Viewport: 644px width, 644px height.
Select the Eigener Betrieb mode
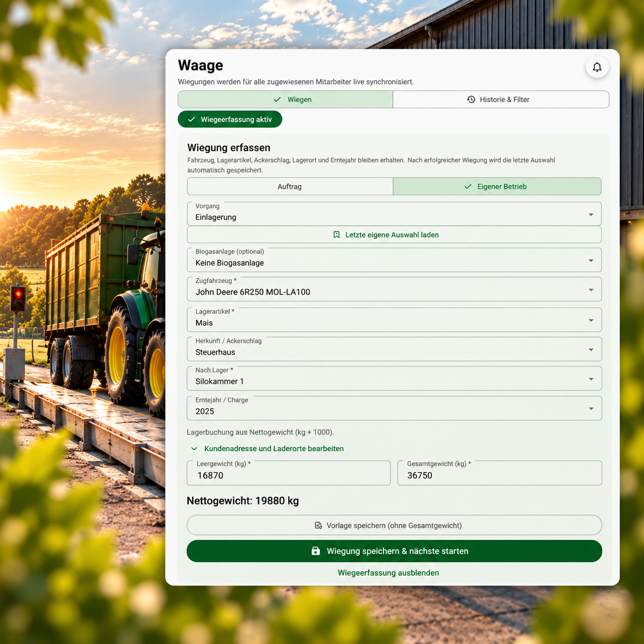[x=497, y=186]
